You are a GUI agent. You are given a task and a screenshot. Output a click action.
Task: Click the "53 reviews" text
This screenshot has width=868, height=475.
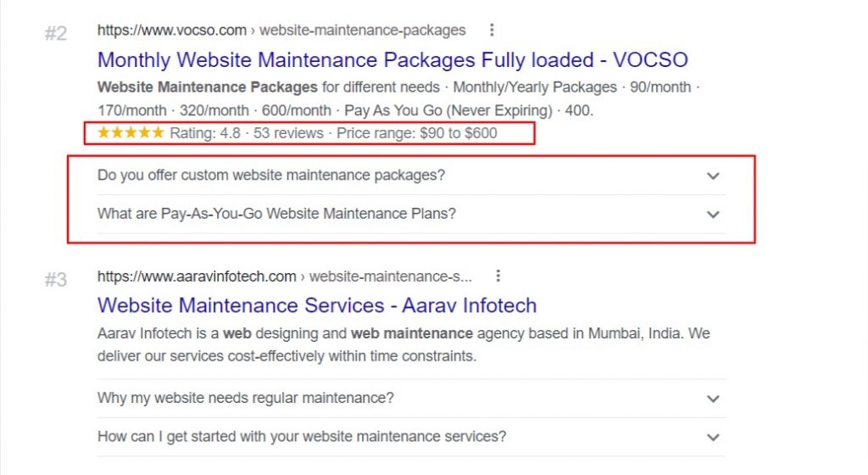(288, 133)
